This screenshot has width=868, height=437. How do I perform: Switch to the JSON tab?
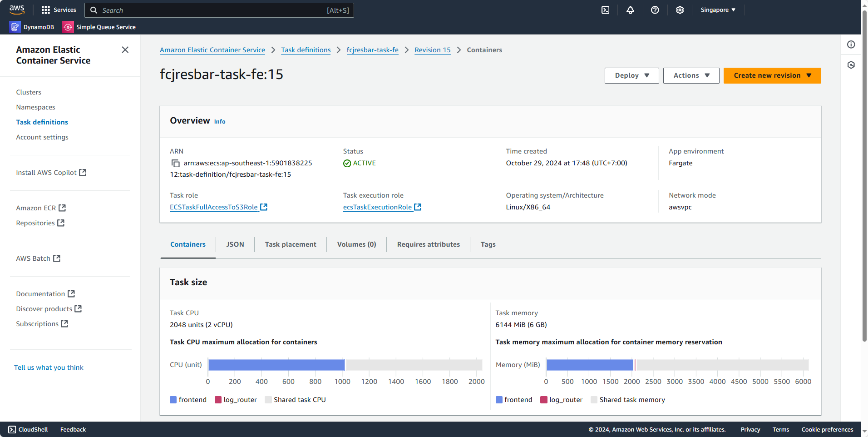pos(235,244)
